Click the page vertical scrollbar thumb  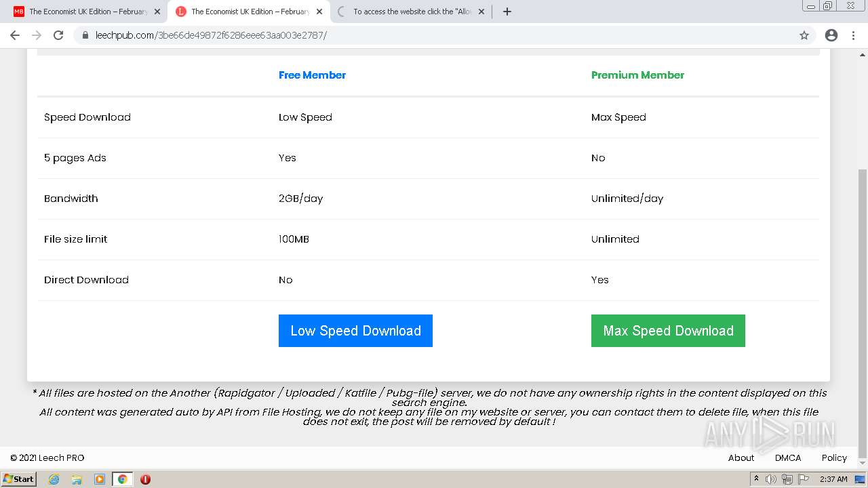863,314
